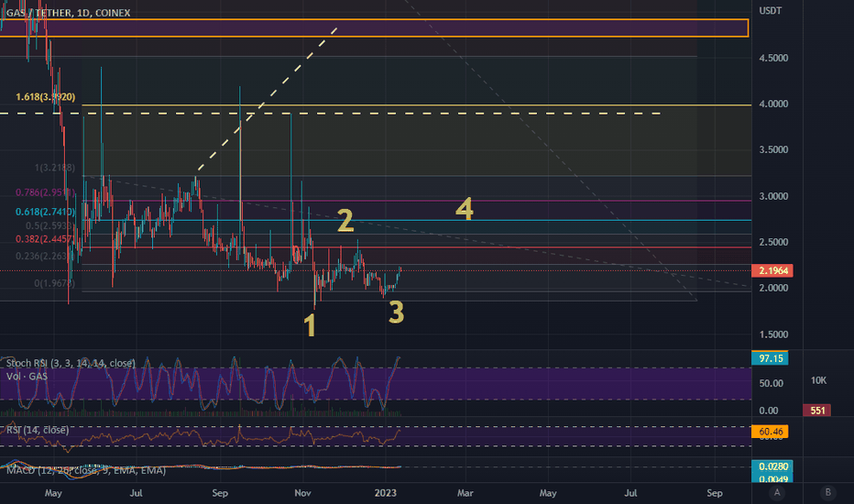Click the 0.236 Fibonacci level label
The image size is (854, 504).
click(45, 256)
